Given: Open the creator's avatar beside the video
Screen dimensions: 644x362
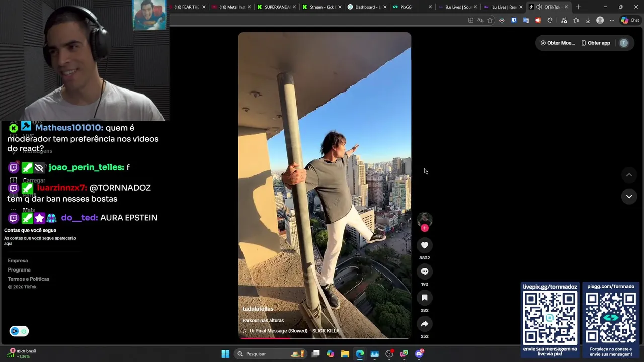Looking at the screenshot, I should pyautogui.click(x=425, y=219).
